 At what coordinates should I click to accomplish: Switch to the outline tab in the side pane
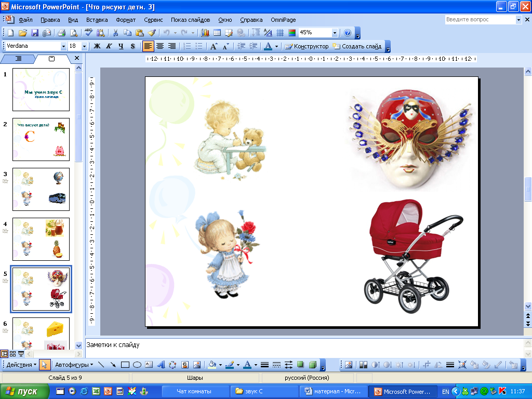pos(18,59)
